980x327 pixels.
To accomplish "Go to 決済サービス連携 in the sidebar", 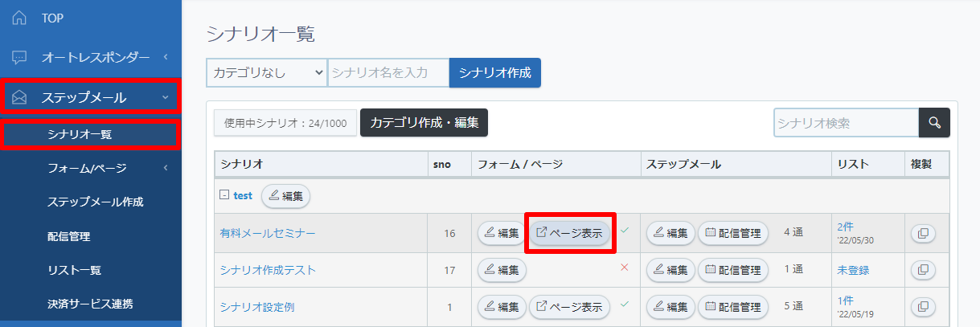I will pyautogui.click(x=90, y=304).
